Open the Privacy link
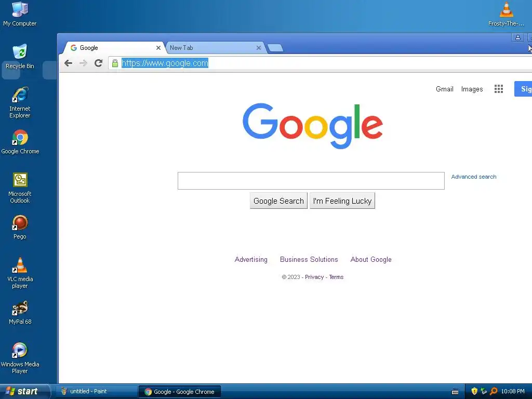This screenshot has height=399, width=532. pos(314,277)
